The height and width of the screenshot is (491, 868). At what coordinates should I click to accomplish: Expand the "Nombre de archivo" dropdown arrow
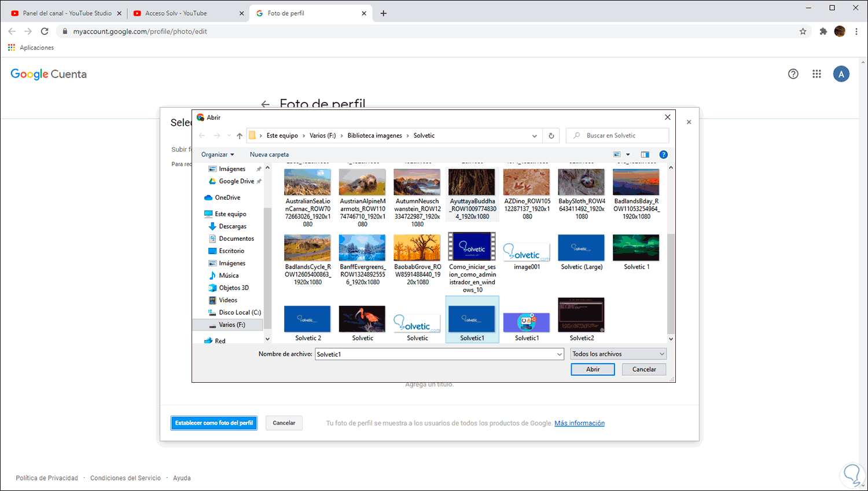pyautogui.click(x=560, y=354)
